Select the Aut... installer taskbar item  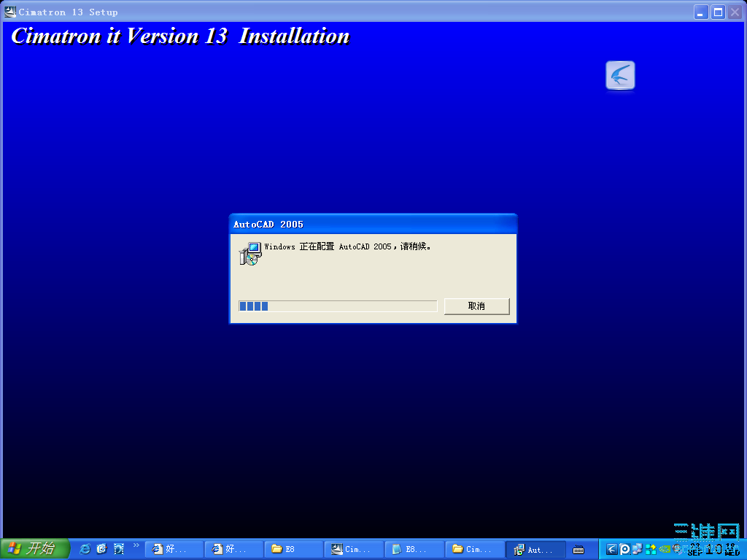535,550
